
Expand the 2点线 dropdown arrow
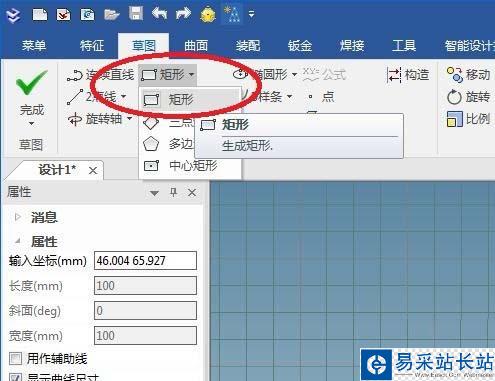(x=124, y=97)
